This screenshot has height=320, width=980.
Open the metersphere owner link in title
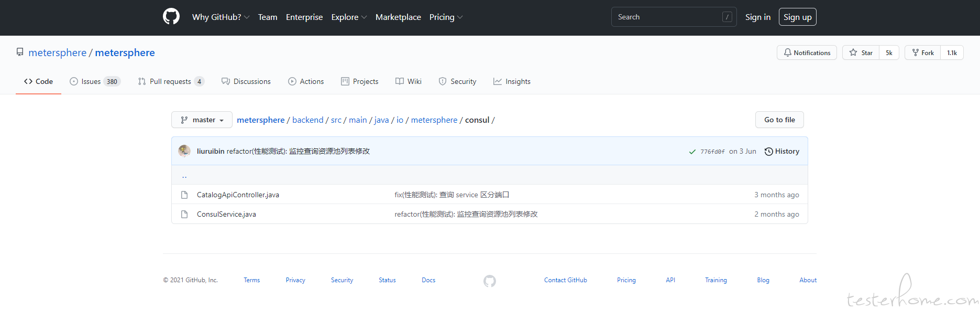point(58,52)
